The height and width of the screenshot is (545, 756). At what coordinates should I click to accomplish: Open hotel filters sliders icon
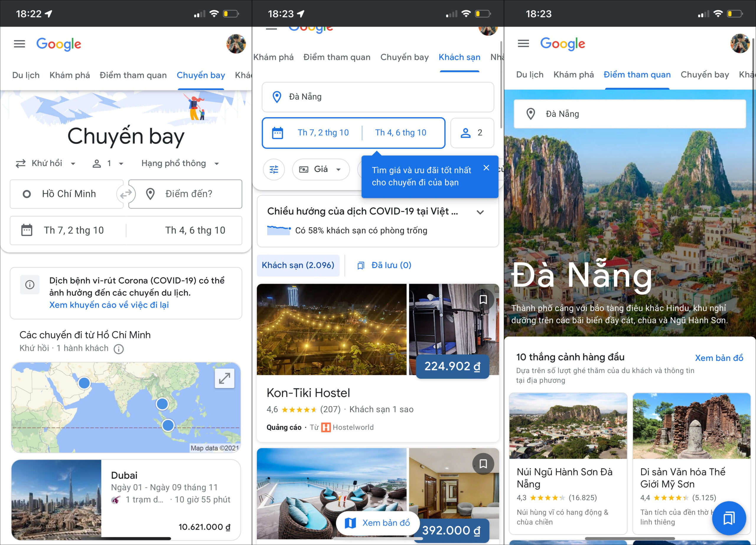coord(274,170)
